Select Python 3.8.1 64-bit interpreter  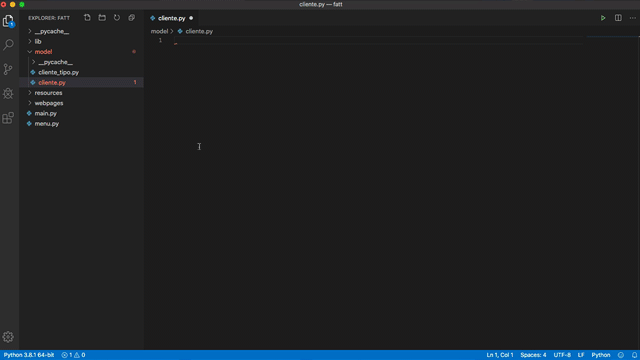pyautogui.click(x=29, y=355)
